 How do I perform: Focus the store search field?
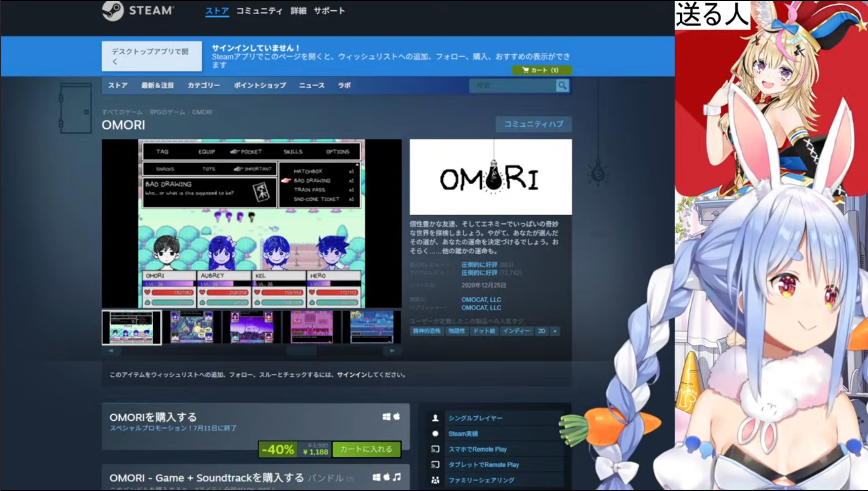click(x=513, y=85)
